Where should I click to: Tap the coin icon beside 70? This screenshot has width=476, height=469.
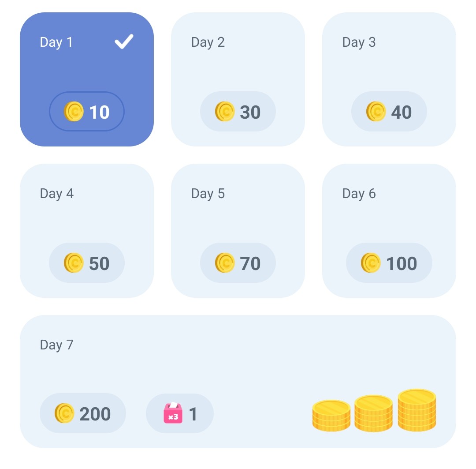point(225,263)
